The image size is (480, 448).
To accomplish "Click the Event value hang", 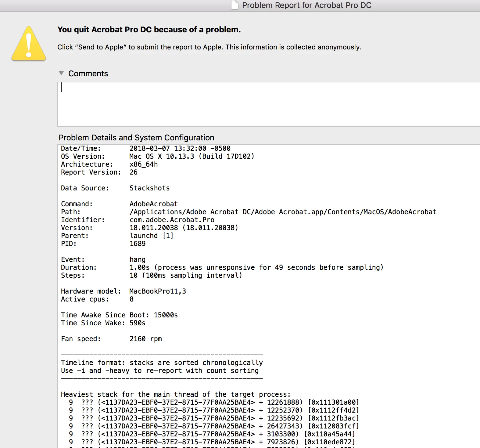I will pyautogui.click(x=138, y=260).
